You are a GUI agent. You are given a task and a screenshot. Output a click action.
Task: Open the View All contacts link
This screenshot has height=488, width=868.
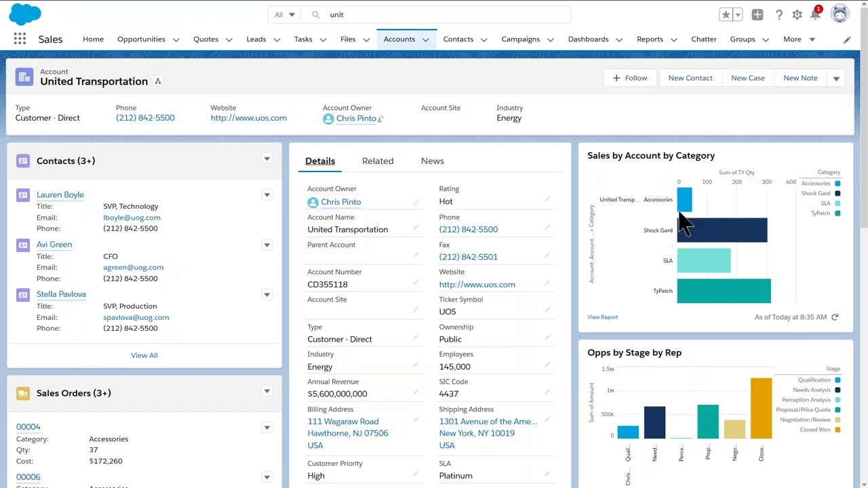click(x=144, y=355)
